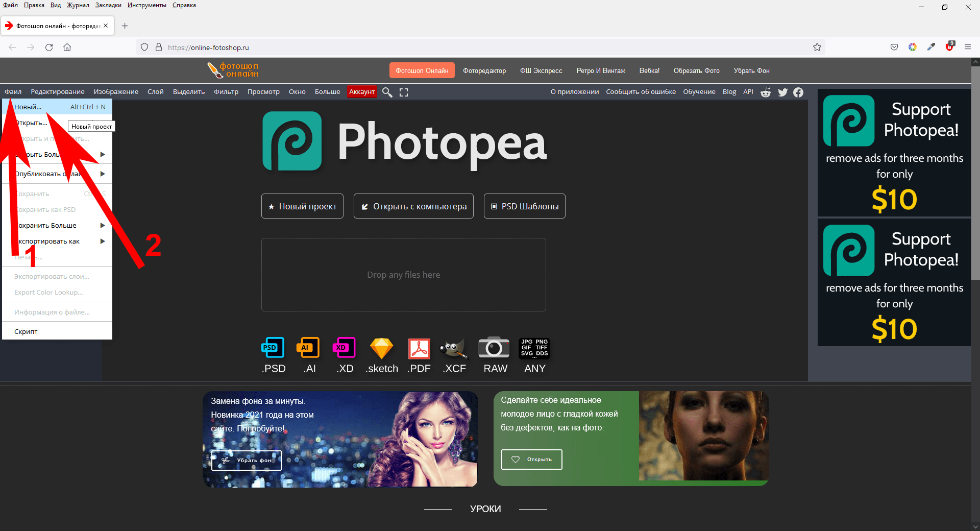Click the red Аккаунт button
Viewport: 980px width, 531px height.
(x=362, y=92)
